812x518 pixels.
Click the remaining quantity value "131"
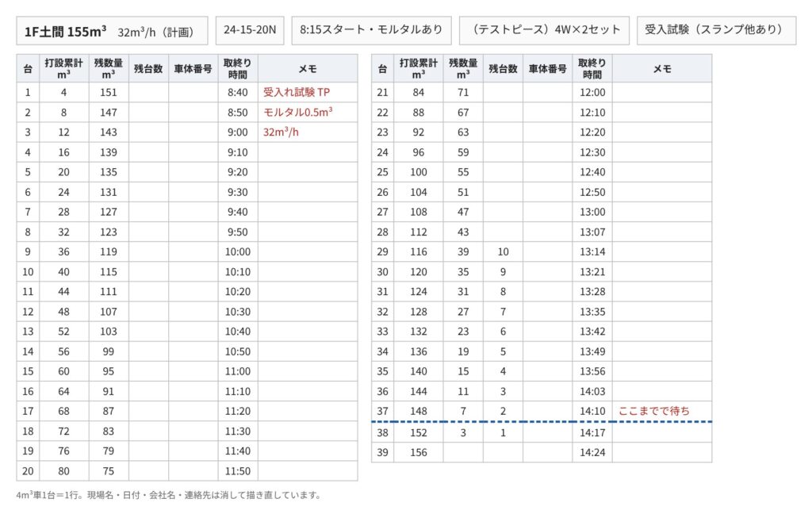(x=108, y=192)
